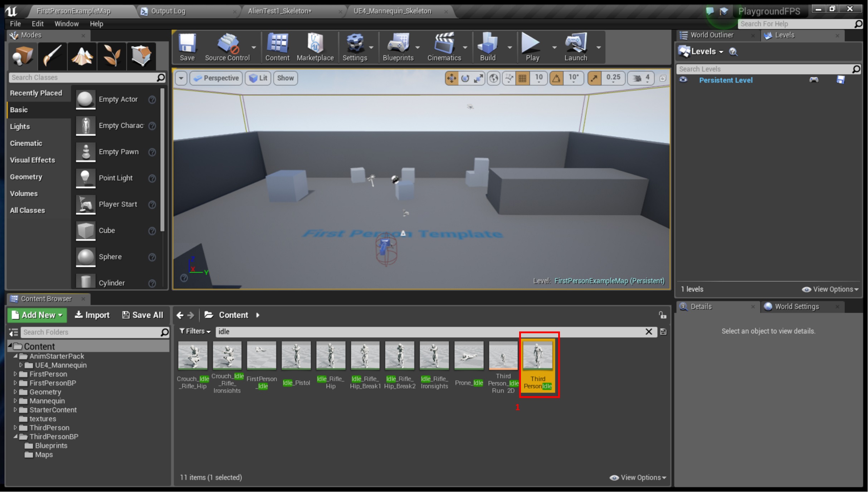Click the Launch toolbar icon

coord(576,47)
